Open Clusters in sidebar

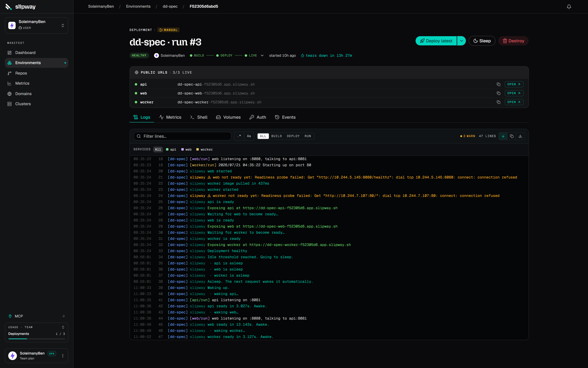[36, 104]
